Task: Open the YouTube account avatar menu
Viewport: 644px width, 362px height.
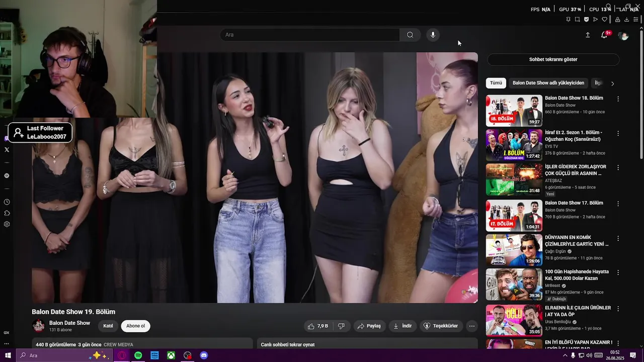Action: tap(623, 35)
